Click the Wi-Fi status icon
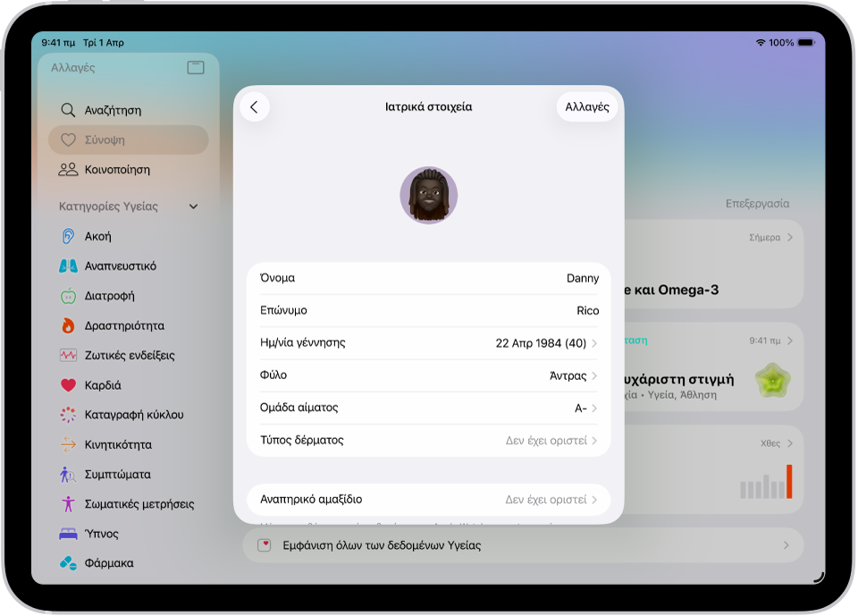Image resolution: width=858 pixels, height=616 pixels. (x=760, y=43)
